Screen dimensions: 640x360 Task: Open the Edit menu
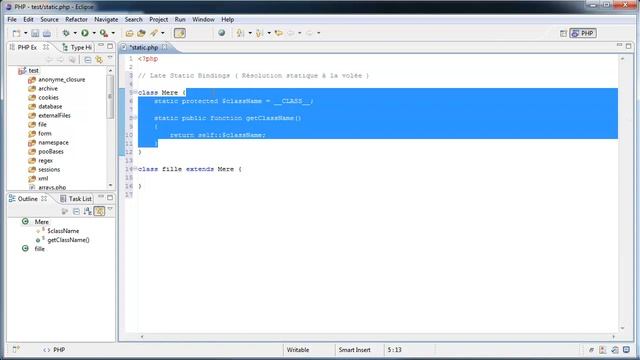click(x=28, y=19)
